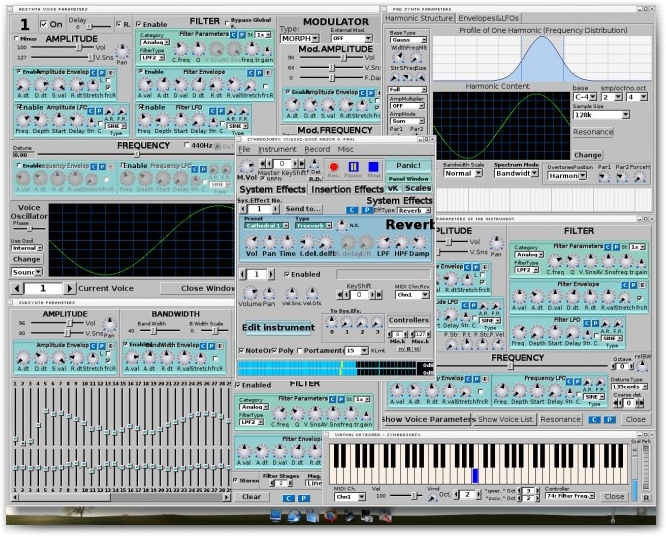Image resolution: width=666 pixels, height=536 pixels.
Task: Click the Edit instrument button
Action: pos(279,327)
